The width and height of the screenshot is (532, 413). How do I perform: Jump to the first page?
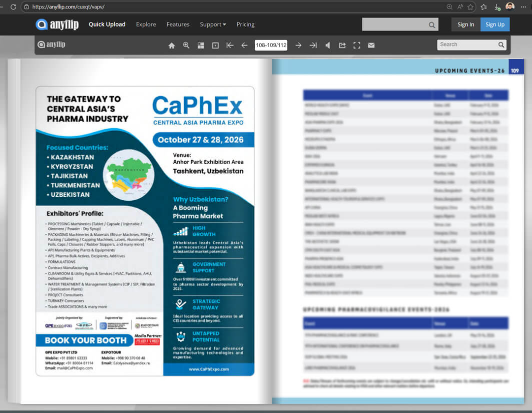(230, 45)
